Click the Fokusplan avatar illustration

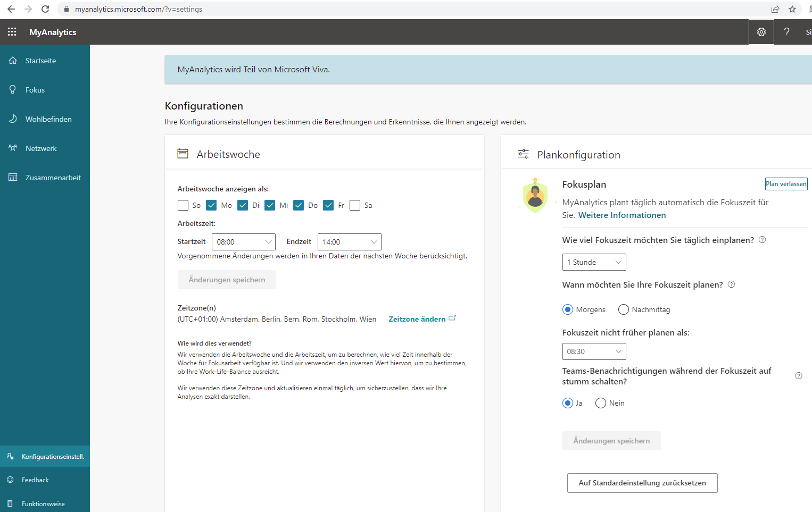[x=535, y=196]
